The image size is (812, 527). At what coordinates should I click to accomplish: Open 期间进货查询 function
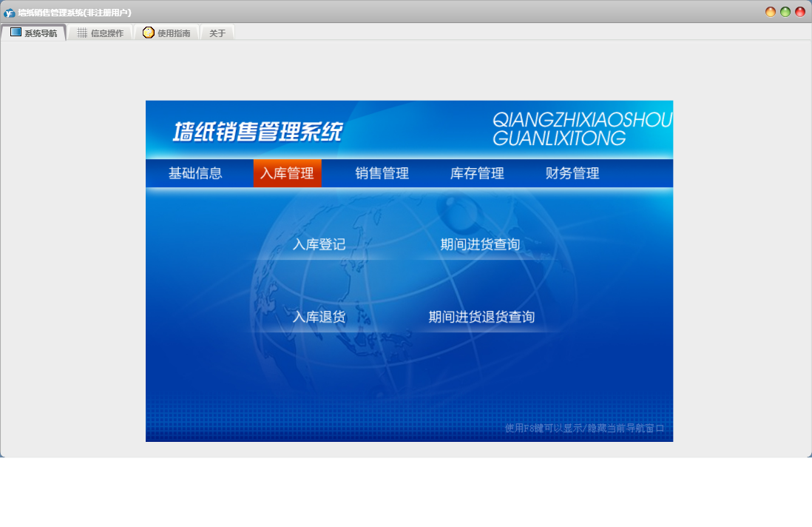tap(480, 244)
